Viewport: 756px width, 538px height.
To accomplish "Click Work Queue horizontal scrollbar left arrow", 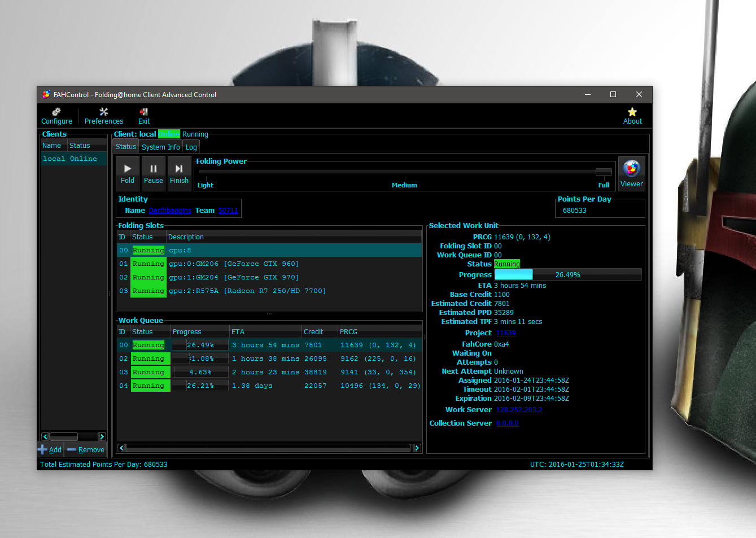I will coord(121,448).
